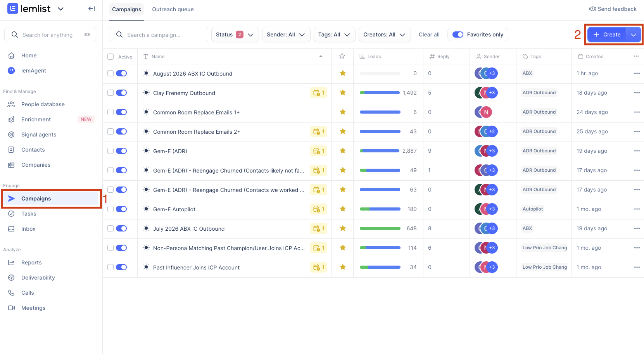Click the Signal agents target icon
Image resolution: width=644 pixels, height=354 pixels.
[12, 135]
